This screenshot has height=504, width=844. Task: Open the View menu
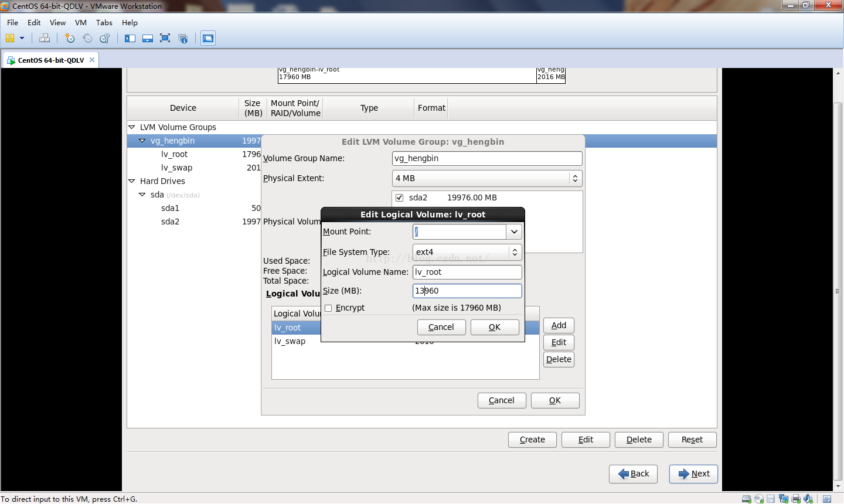point(57,22)
